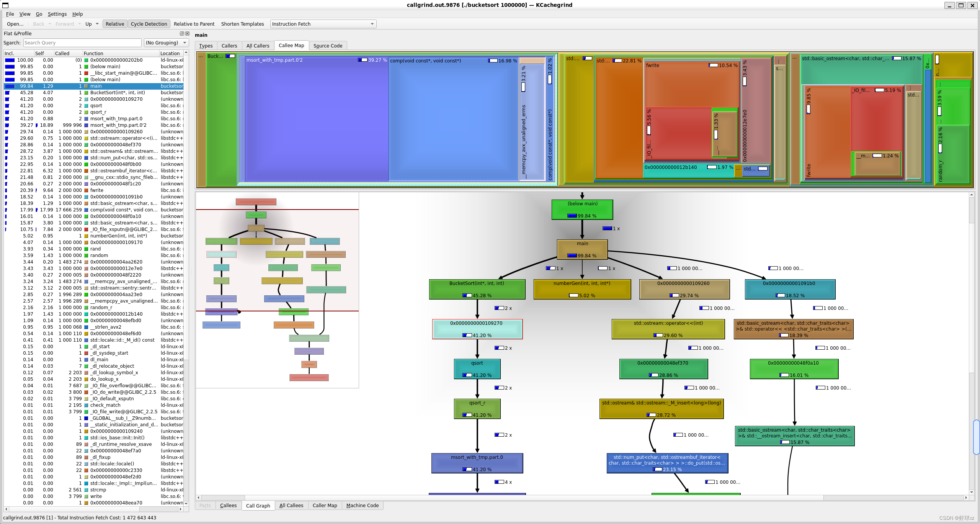Click the Shorten Templates icon
This screenshot has width=980, height=524.
(242, 24)
